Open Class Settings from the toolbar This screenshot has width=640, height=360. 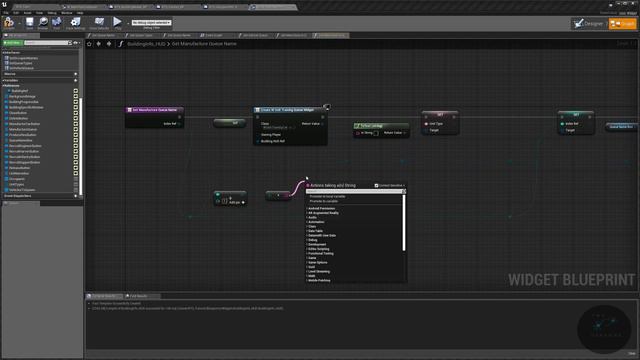pyautogui.click(x=76, y=23)
